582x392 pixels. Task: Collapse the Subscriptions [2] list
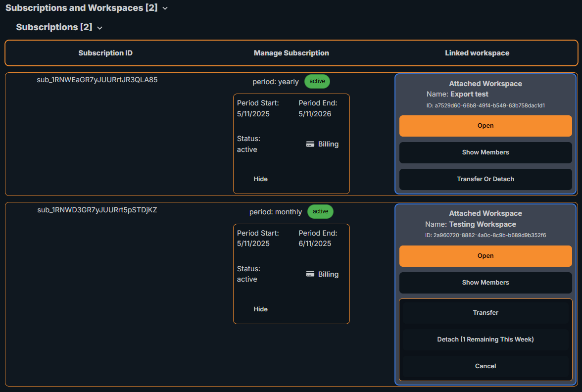[100, 28]
